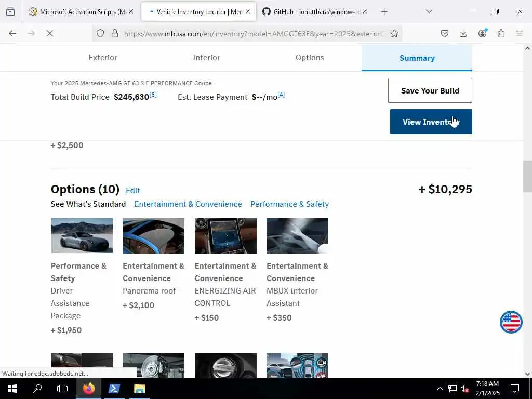
Task: Click the forward navigation arrow
Action: point(31,33)
